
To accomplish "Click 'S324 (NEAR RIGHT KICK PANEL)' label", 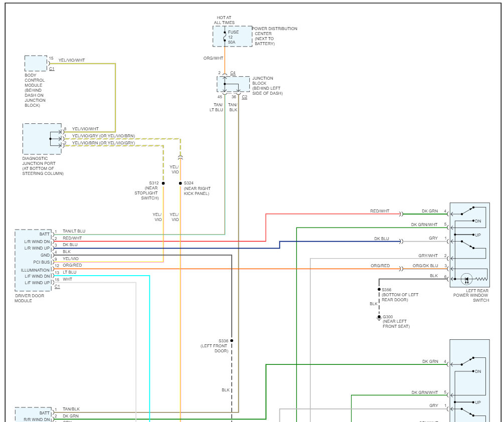I will 197,188.
